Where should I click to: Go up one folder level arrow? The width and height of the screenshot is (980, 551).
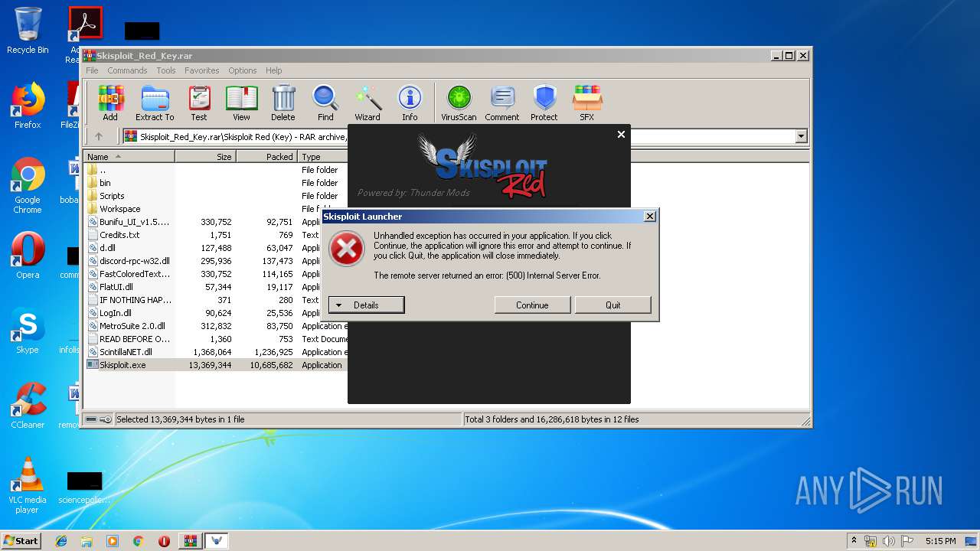pos(99,136)
